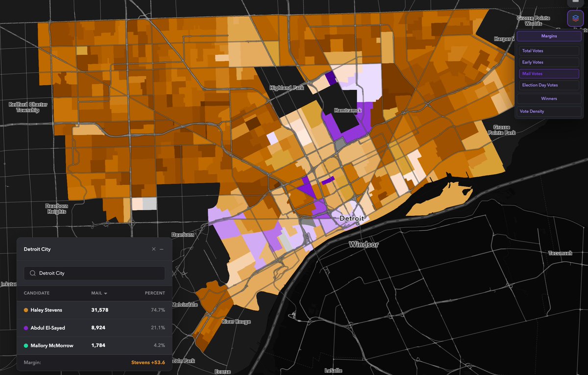Viewport: 588px width, 375px height.
Task: Click the 31,578 mail vote count
Action: (x=100, y=310)
